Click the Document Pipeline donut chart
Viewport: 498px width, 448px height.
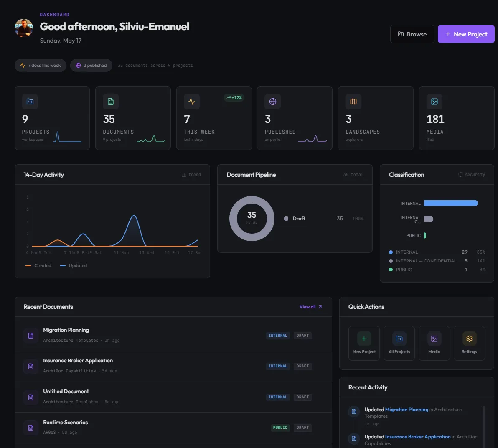pyautogui.click(x=252, y=219)
